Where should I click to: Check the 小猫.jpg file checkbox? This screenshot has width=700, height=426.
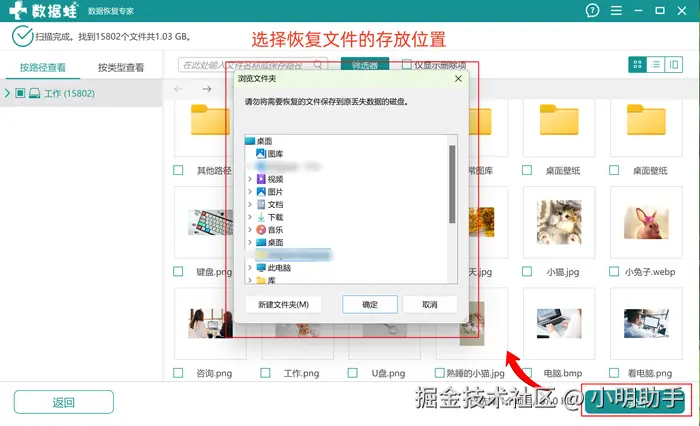[x=527, y=271]
